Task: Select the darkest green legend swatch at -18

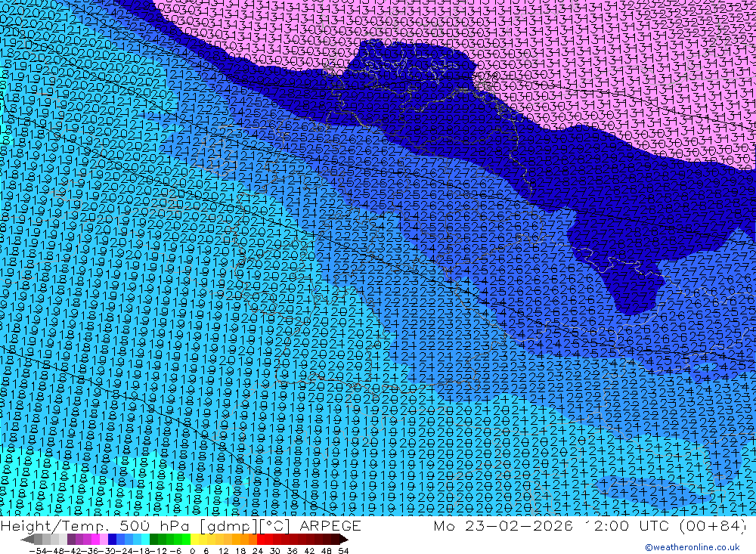Action: pyautogui.click(x=153, y=539)
